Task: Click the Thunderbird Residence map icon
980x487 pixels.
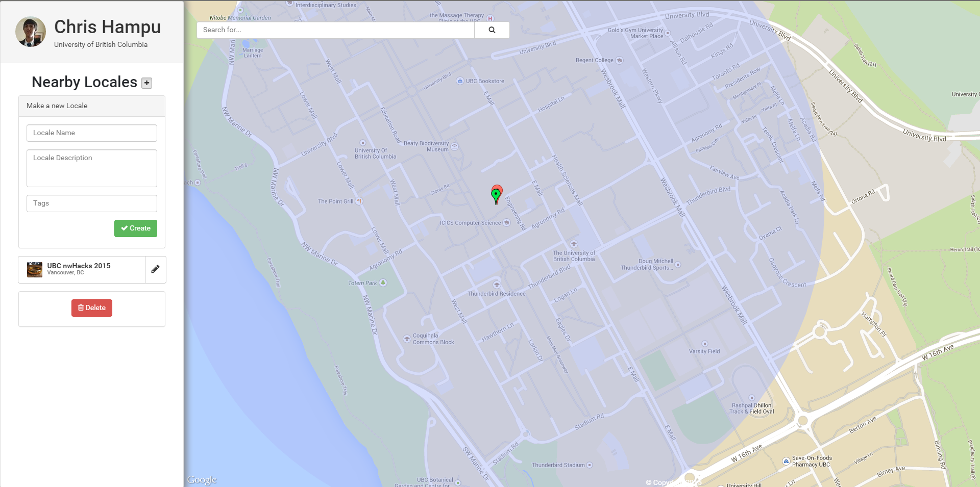Action: pos(497,285)
